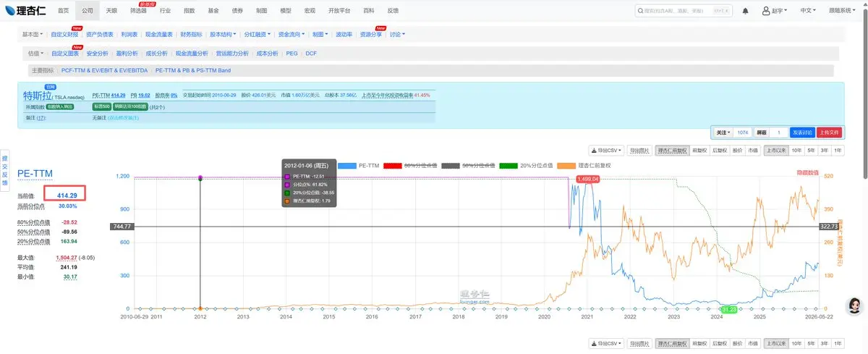Click the customer service avatar in the corner
Viewport: 868px width, 354px height.
pos(854,305)
